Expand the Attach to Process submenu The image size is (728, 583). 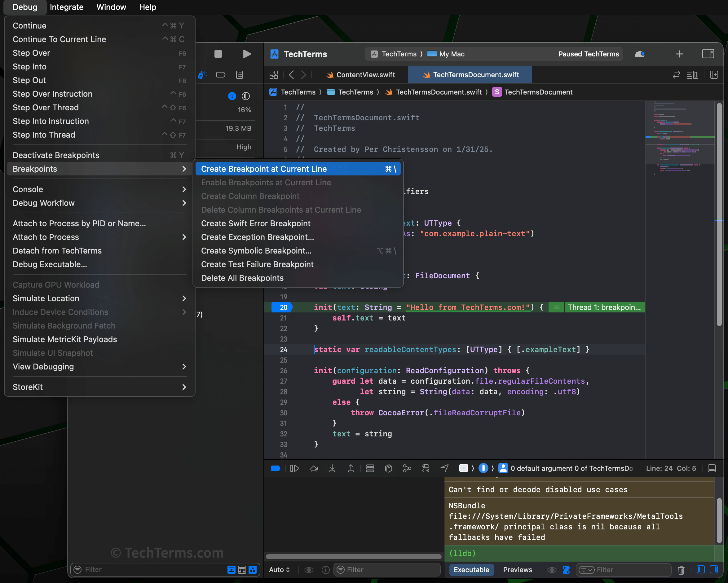99,237
